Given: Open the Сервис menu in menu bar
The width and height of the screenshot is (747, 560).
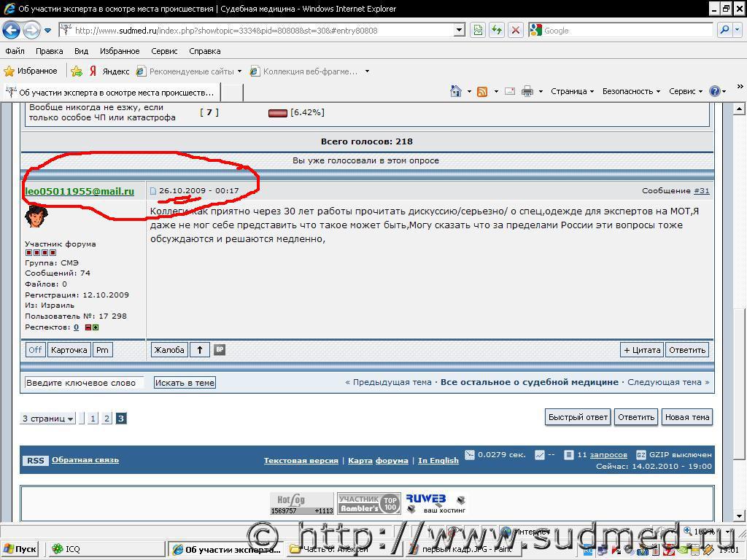Looking at the screenshot, I should click(164, 51).
